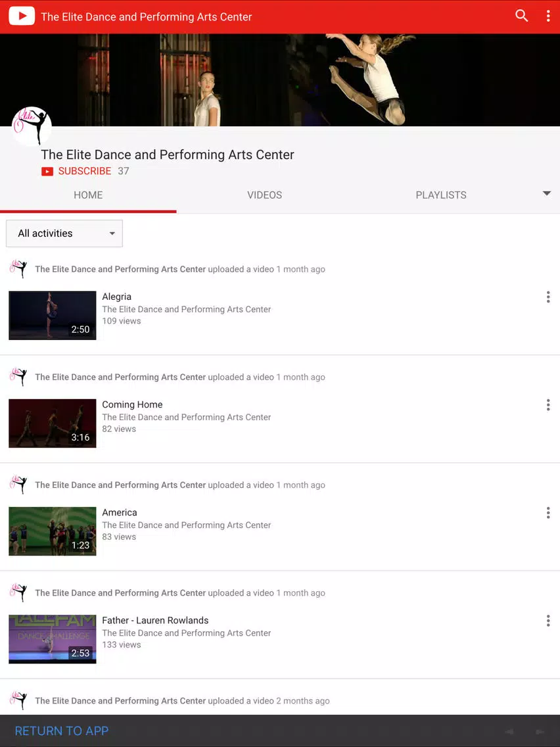
Task: Open the Alegria video thumbnail
Action: click(53, 316)
